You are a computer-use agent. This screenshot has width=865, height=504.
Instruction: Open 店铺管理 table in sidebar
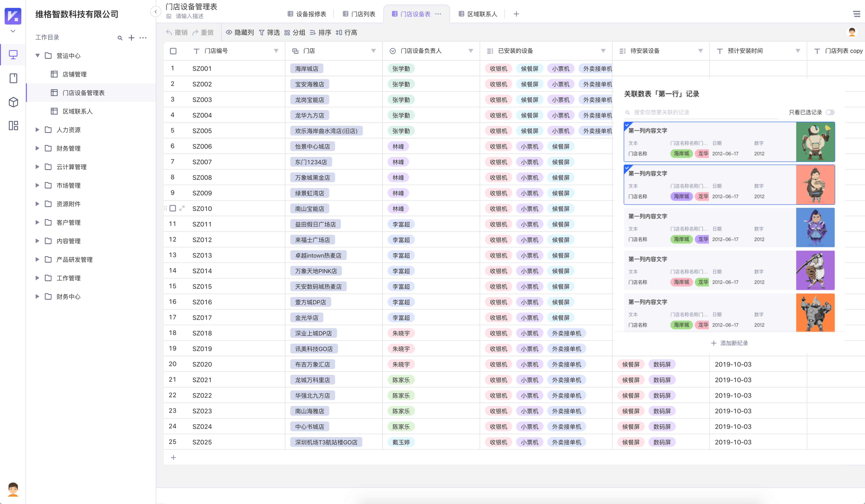coord(91,74)
